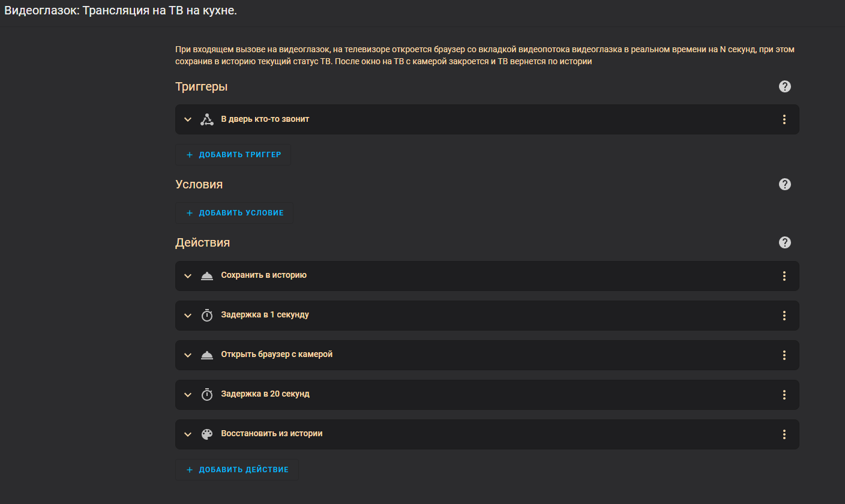Expand the Сохранить в историю action

188,276
